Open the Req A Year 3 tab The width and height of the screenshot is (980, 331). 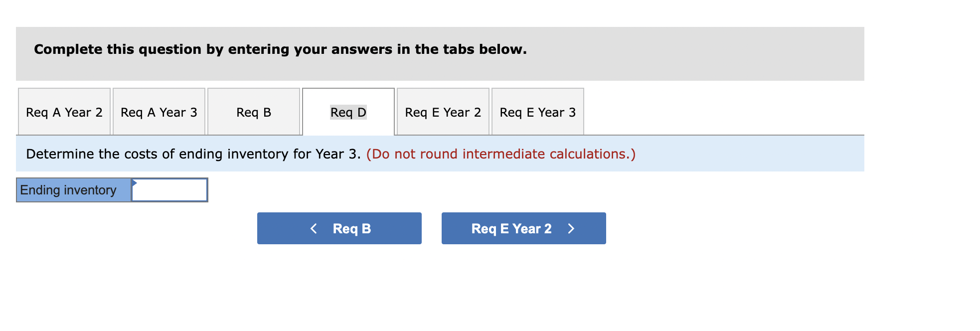159,112
